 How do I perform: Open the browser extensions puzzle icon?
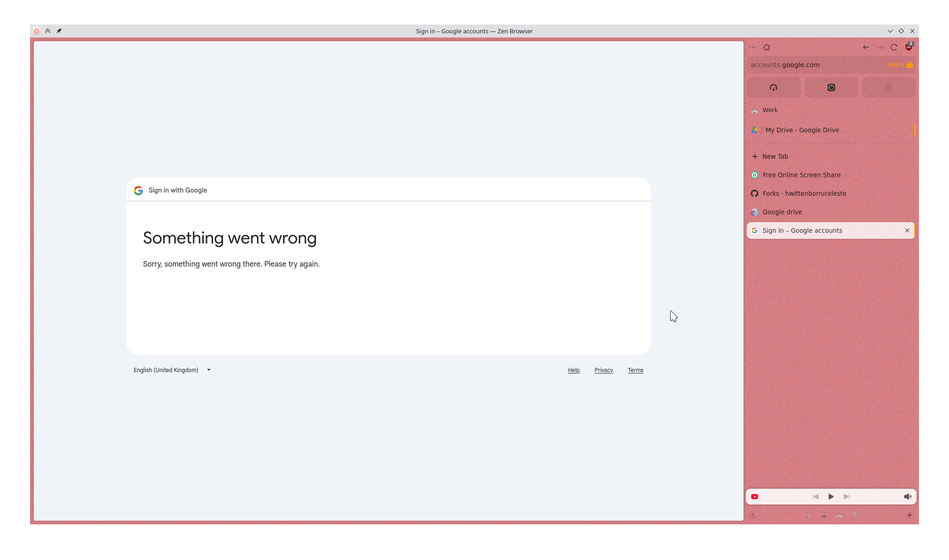coord(767,47)
